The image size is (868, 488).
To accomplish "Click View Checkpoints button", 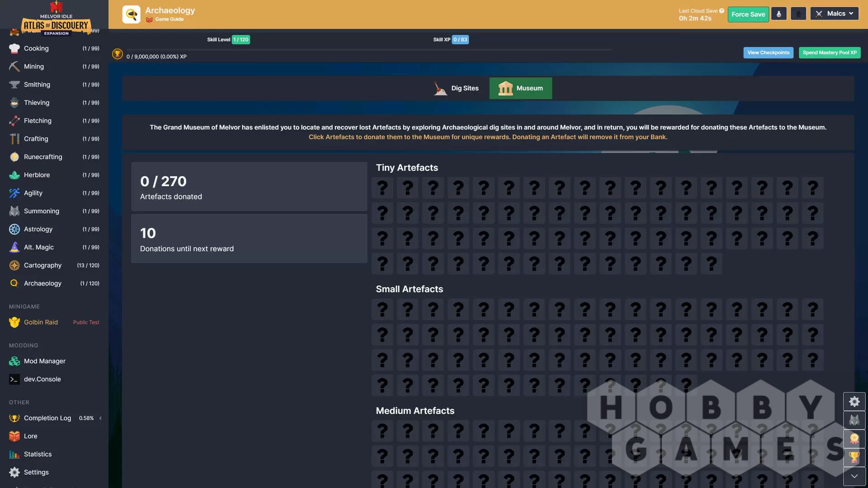I will pos(768,52).
